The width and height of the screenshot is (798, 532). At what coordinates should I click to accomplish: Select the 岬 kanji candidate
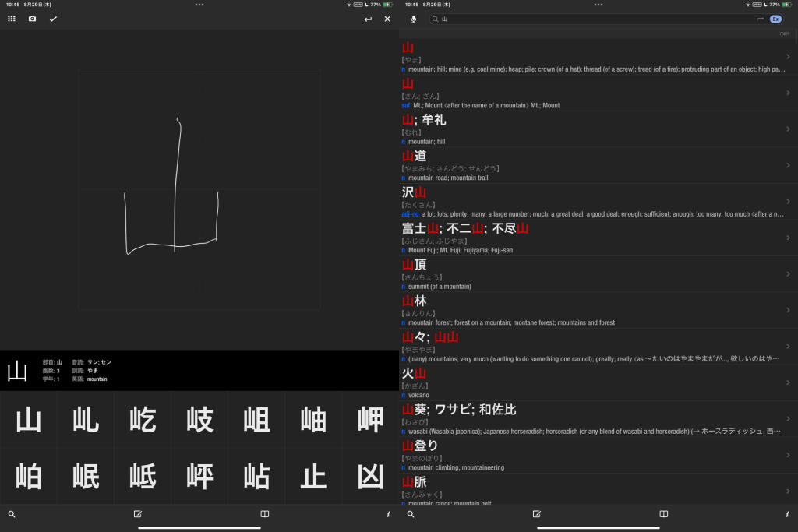(x=369, y=420)
